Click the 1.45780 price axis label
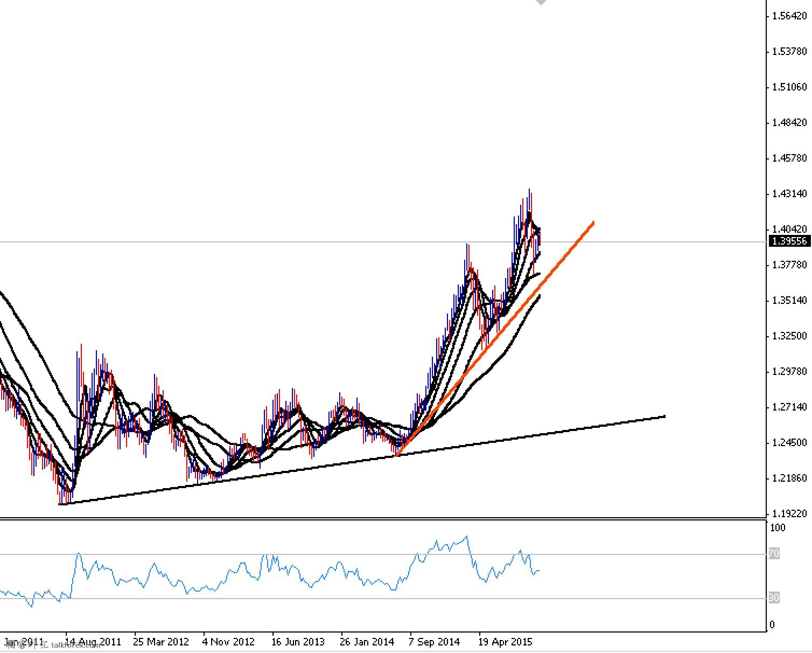The image size is (812, 653). [x=789, y=158]
